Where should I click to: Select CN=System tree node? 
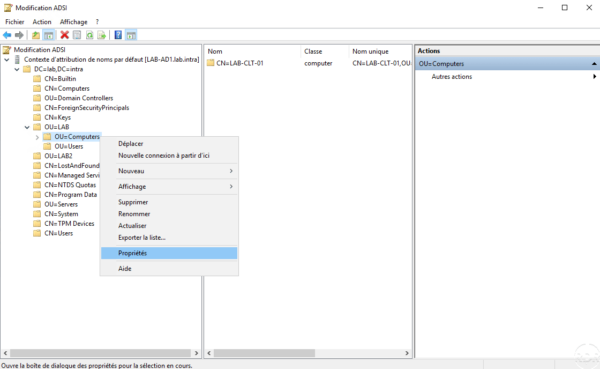(x=61, y=214)
